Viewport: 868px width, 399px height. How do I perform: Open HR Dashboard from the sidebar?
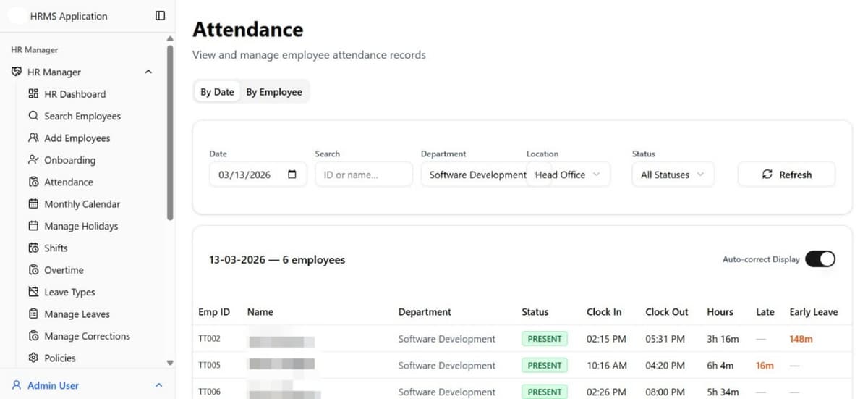pyautogui.click(x=75, y=94)
